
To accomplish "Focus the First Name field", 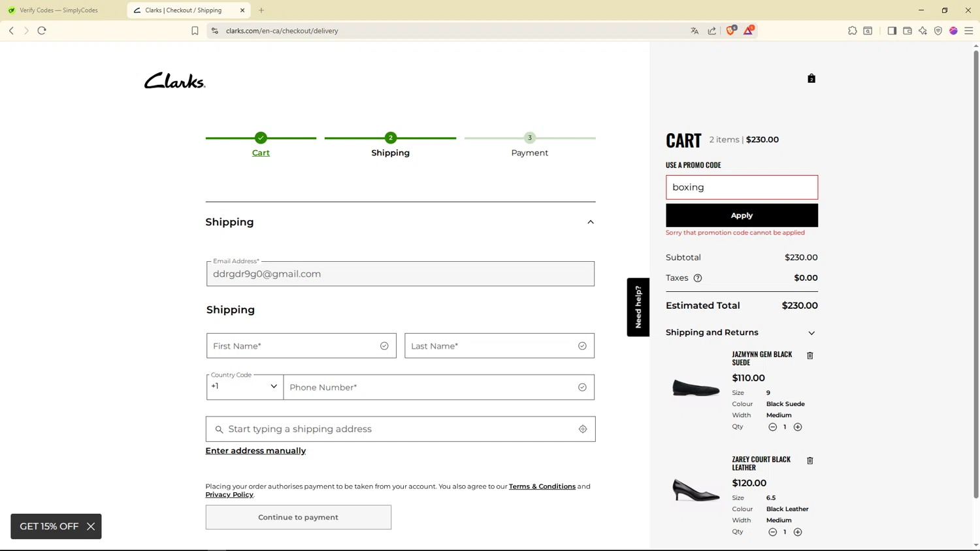I will click(301, 346).
